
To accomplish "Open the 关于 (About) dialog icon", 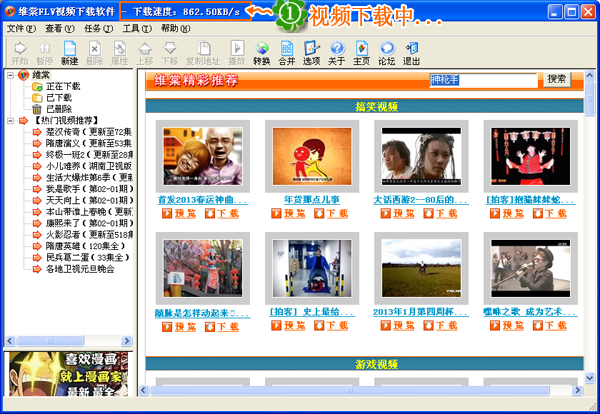I will point(337,53).
